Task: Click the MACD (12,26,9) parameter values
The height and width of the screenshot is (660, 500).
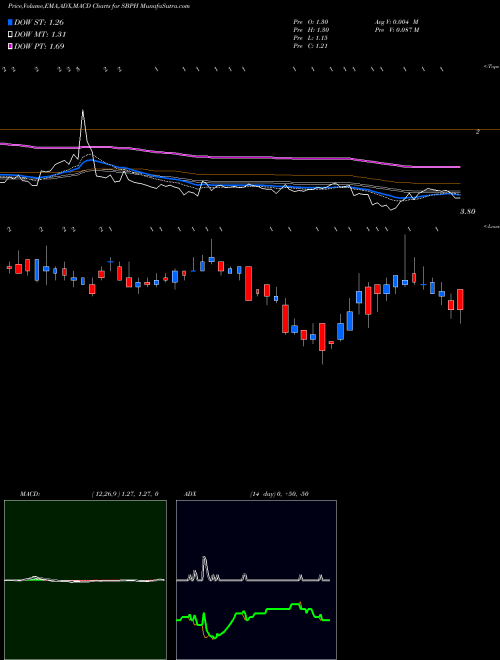Action: click(x=125, y=494)
